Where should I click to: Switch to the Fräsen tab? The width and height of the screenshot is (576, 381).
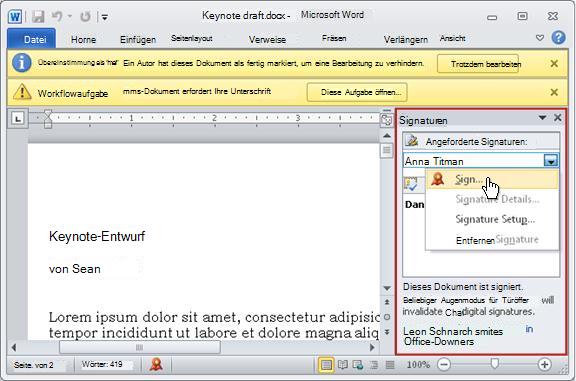[x=334, y=38]
